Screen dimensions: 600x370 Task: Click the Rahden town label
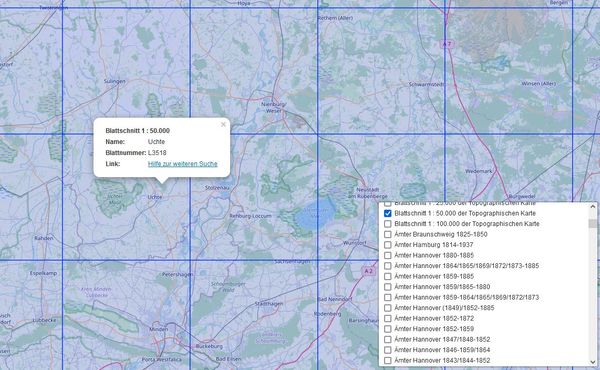44,238
